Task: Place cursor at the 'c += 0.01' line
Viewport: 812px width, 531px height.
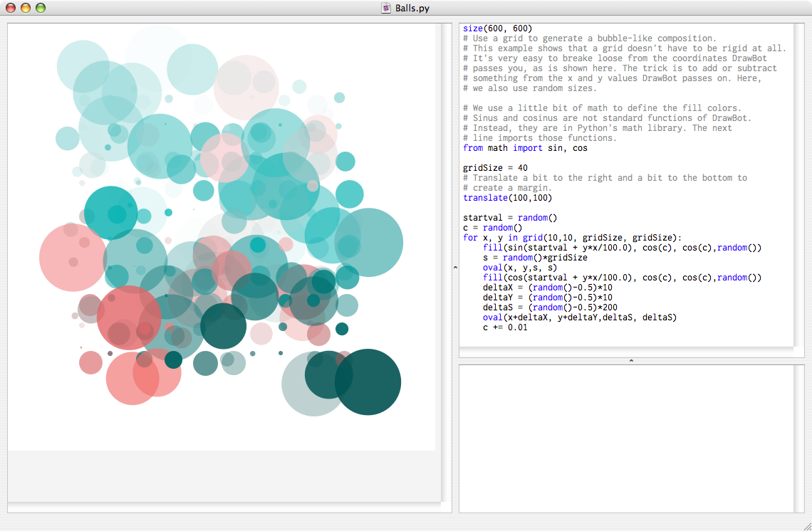Action: [x=505, y=327]
